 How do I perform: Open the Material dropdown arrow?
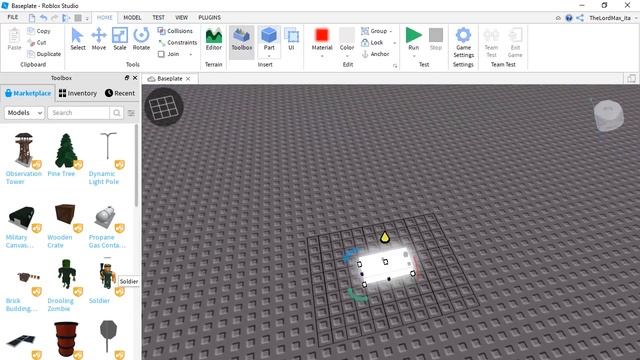click(322, 56)
